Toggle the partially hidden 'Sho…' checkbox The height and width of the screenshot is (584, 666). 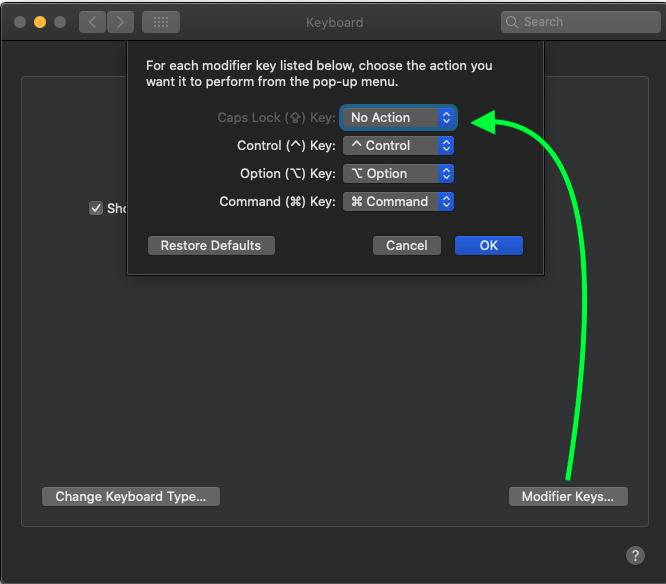[96, 208]
